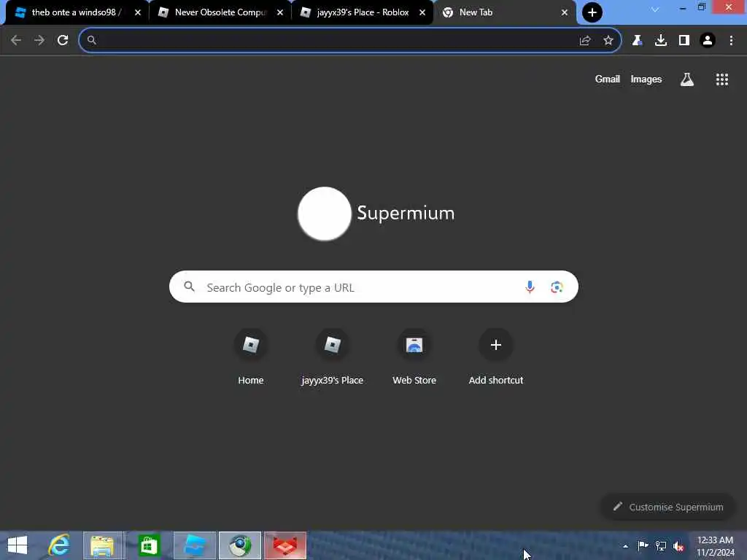Bookmark this tab with the star icon
Screen dimensions: 747x560
tap(608, 41)
